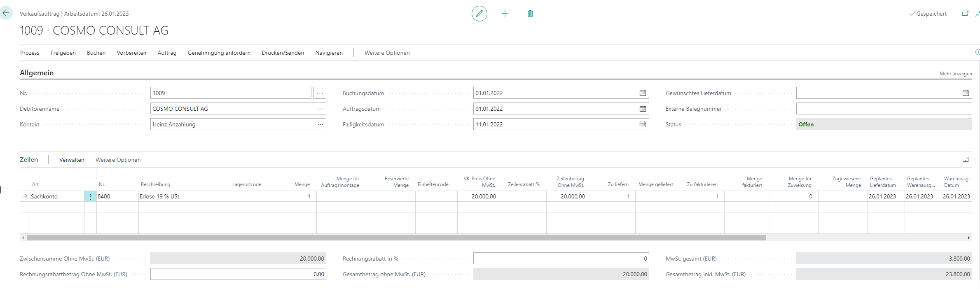Open Fälligkeitsdatum calendar picker
This screenshot has height=289, width=980.
click(x=642, y=124)
